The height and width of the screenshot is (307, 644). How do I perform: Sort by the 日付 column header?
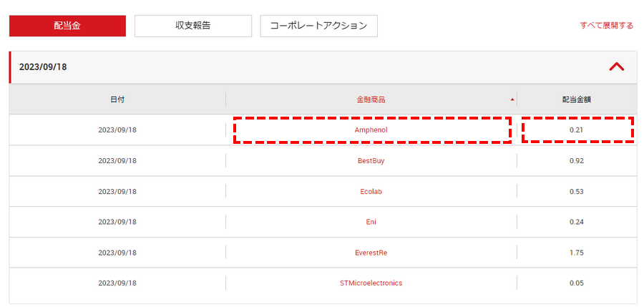pos(117,99)
